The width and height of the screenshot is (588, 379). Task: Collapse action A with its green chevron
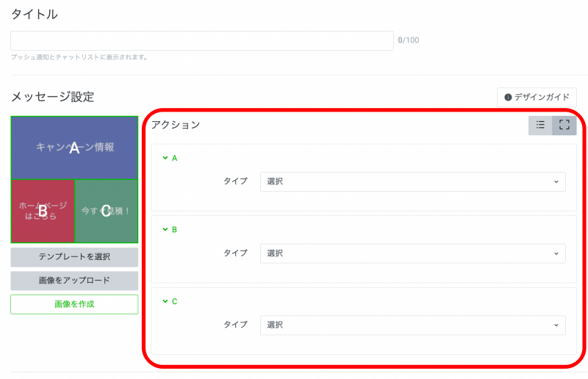click(165, 158)
